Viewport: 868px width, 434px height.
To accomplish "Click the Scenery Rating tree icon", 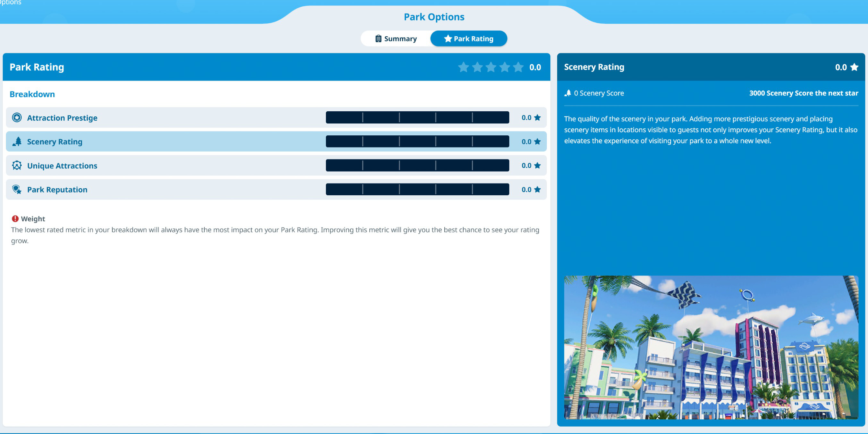I will (x=17, y=141).
